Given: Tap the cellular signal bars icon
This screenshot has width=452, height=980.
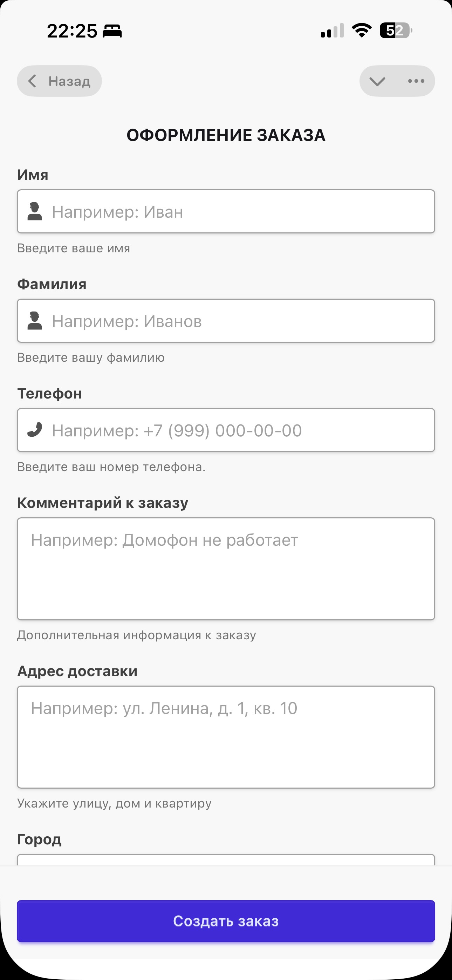Looking at the screenshot, I should point(332,31).
